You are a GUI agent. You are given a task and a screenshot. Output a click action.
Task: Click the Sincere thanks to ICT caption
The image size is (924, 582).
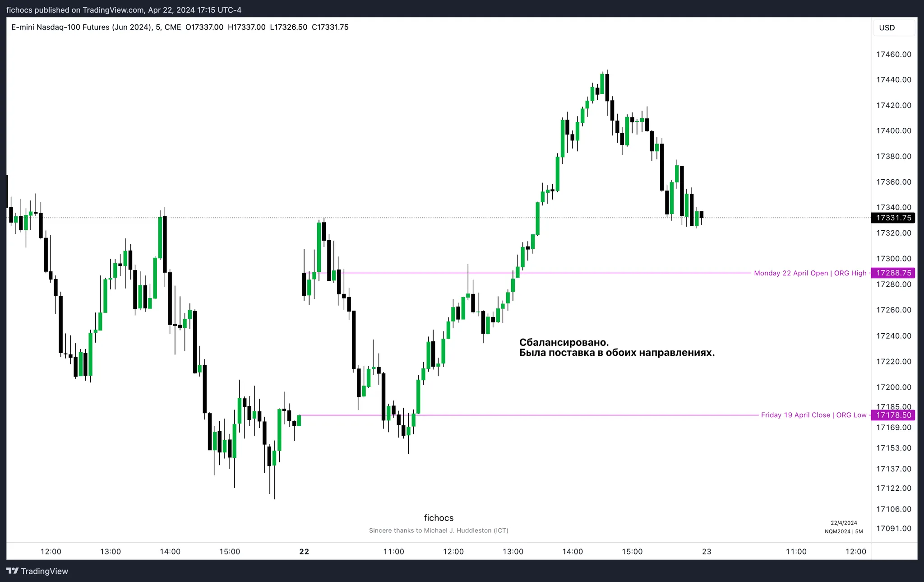[439, 531]
